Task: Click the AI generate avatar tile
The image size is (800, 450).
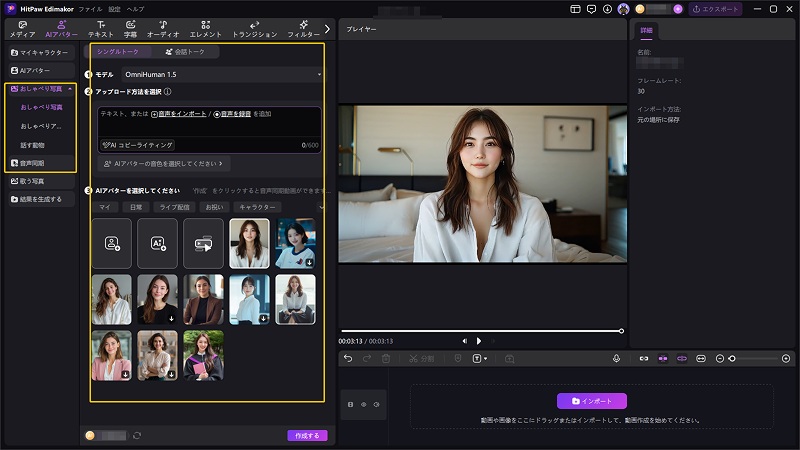Action: click(x=158, y=243)
